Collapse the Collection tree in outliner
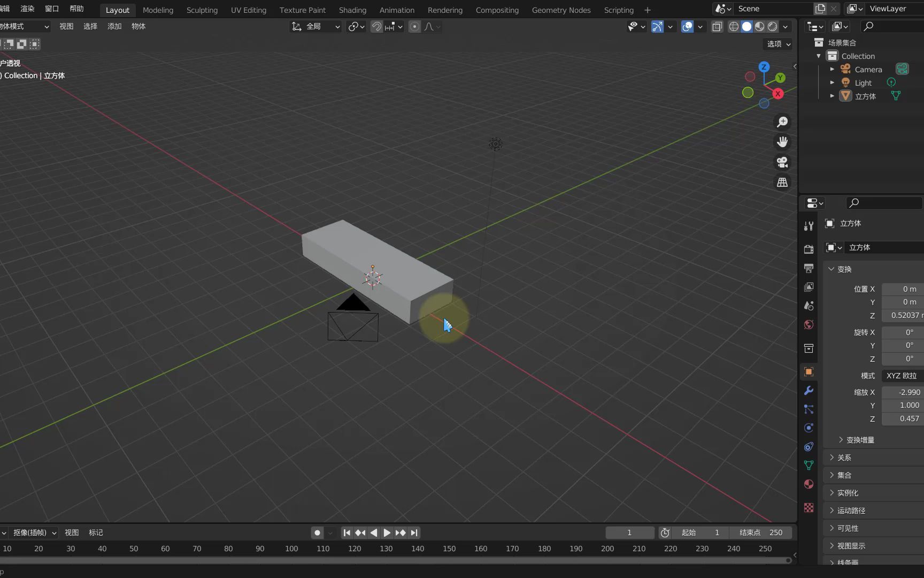 pos(819,56)
